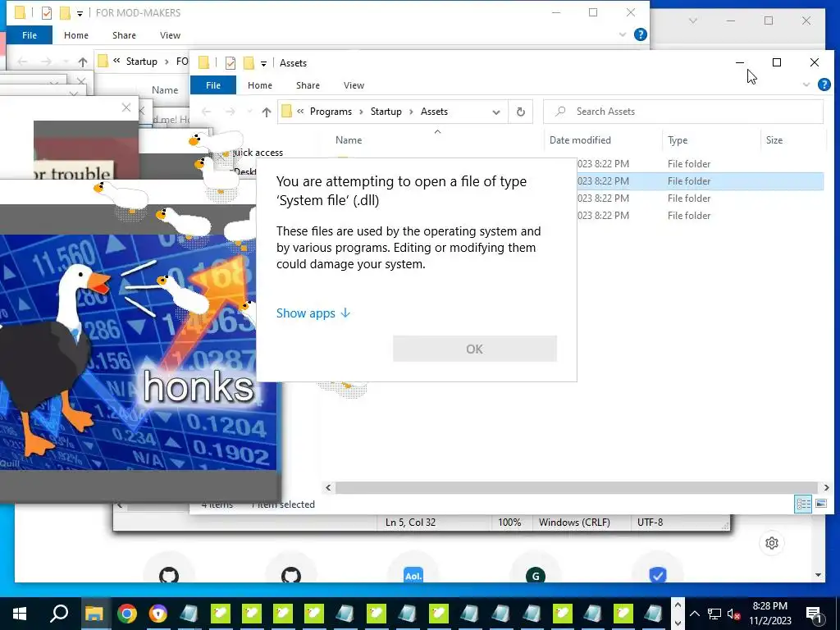The height and width of the screenshot is (630, 840).
Task: Click Properties icon in FOR MOD-MAKERS title bar
Action: (x=47, y=13)
